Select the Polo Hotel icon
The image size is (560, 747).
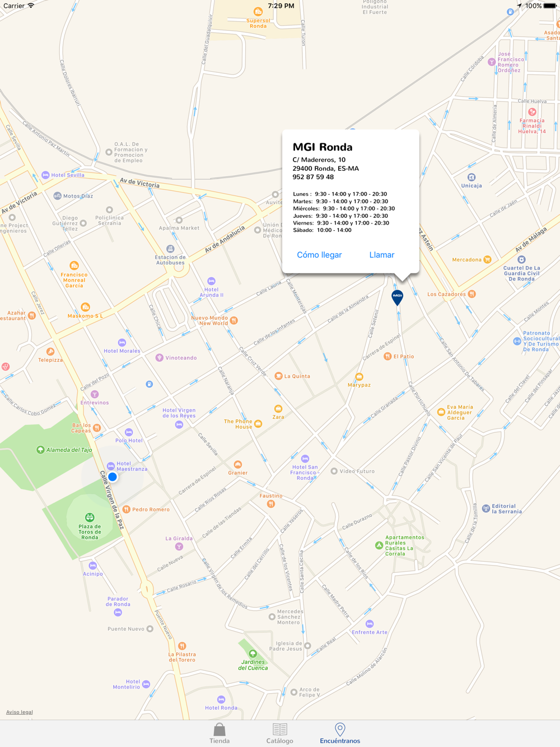pyautogui.click(x=129, y=432)
